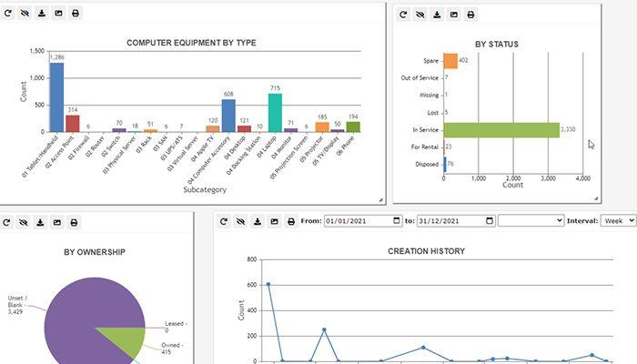Click the Disposed blue status bar
Image resolution: width=637 pixels, height=364 pixels.
tap(445, 164)
